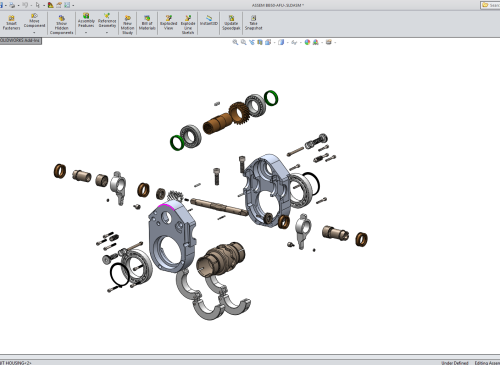The height and width of the screenshot is (365, 500).
Task: Expand the View Settings dropdown arrow
Action: coord(335,43)
